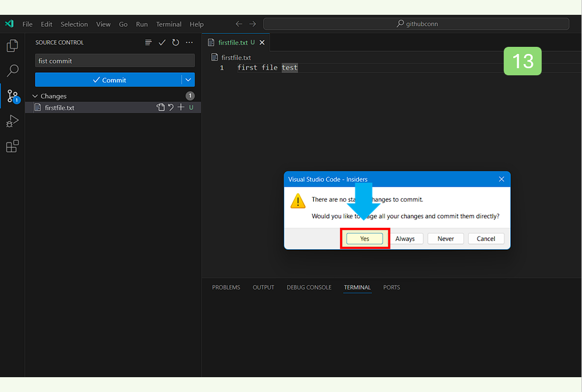The height and width of the screenshot is (392, 582).
Task: Open the Go menu
Action: [x=123, y=24]
